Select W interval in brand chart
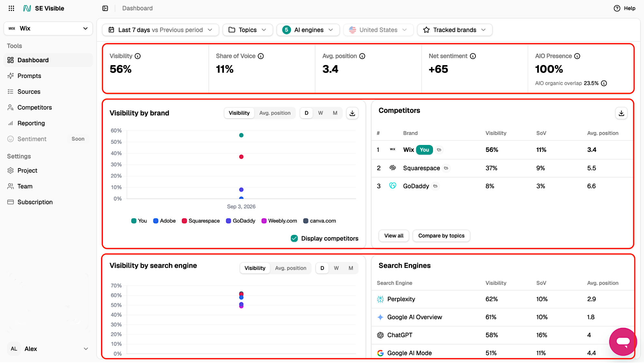Screen dimensions: 644x363 [x=321, y=113]
